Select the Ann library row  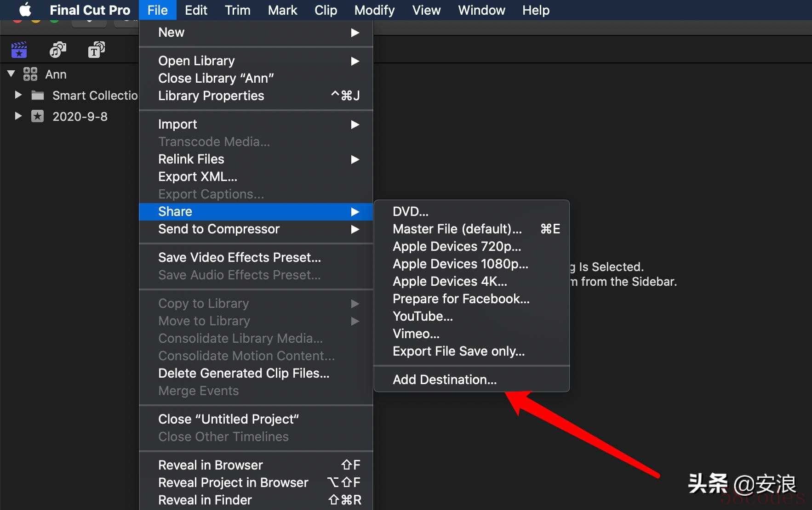69,74
